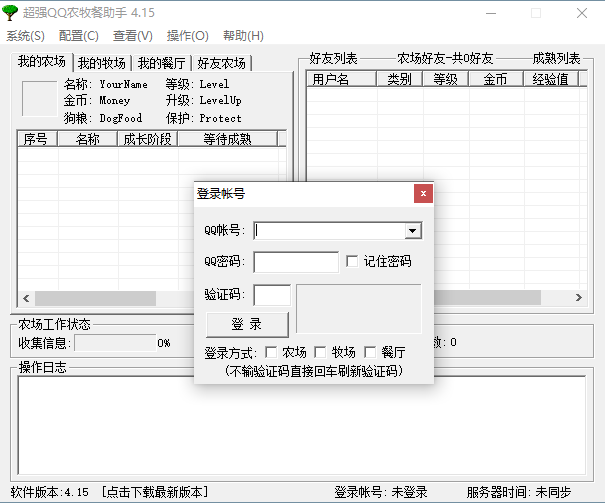Sort by the 序号 column header
This screenshot has width=605, height=503.
[x=37, y=139]
